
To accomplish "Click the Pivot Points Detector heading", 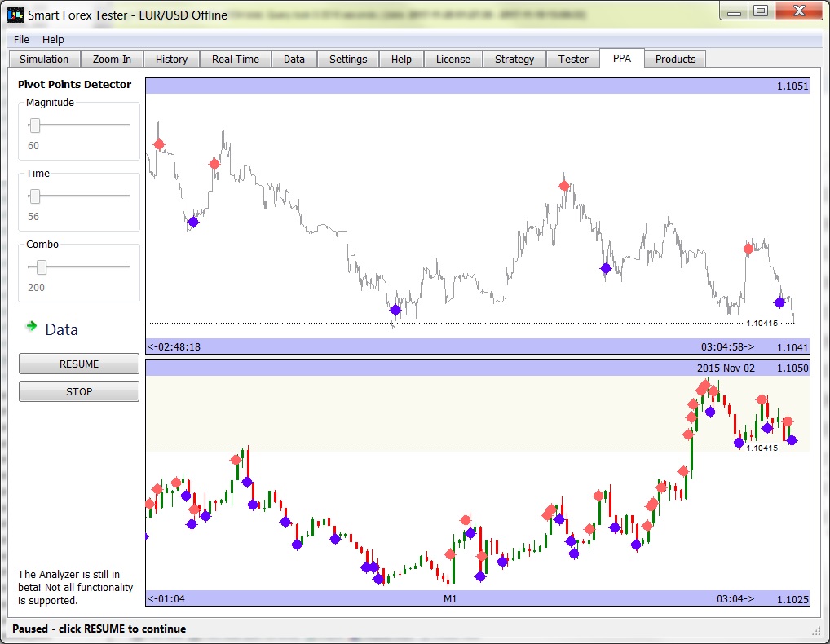I will click(75, 84).
